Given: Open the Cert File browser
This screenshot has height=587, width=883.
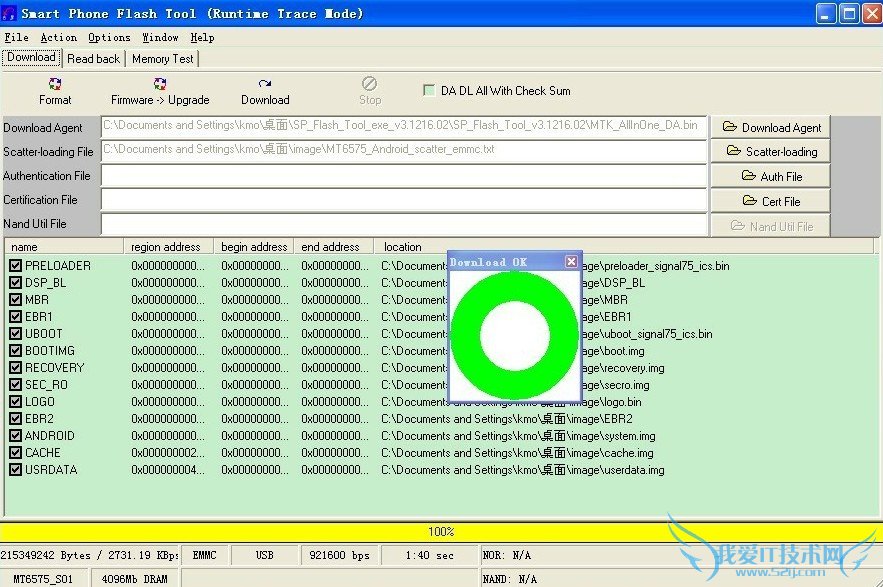Looking at the screenshot, I should pos(771,201).
